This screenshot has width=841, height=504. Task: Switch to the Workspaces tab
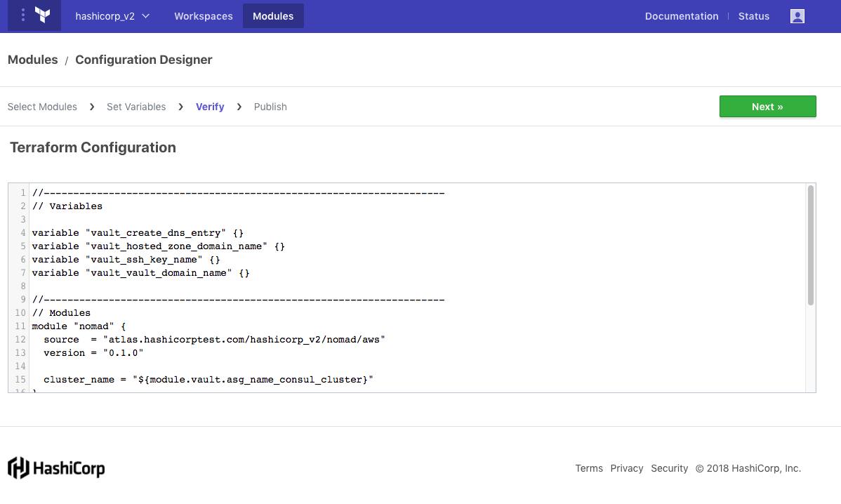click(204, 16)
